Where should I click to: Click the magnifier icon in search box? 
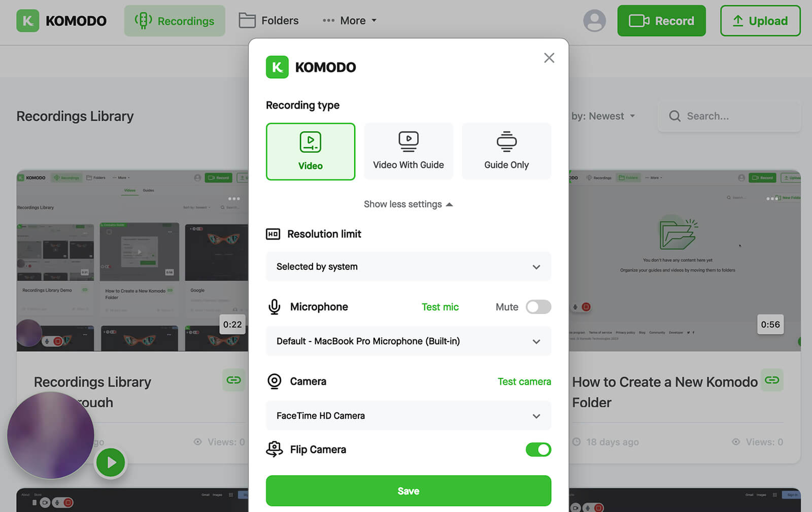pos(674,116)
